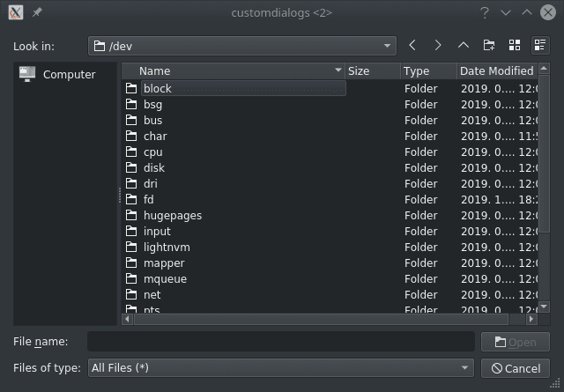Select the mqueue folder icon

(131, 279)
